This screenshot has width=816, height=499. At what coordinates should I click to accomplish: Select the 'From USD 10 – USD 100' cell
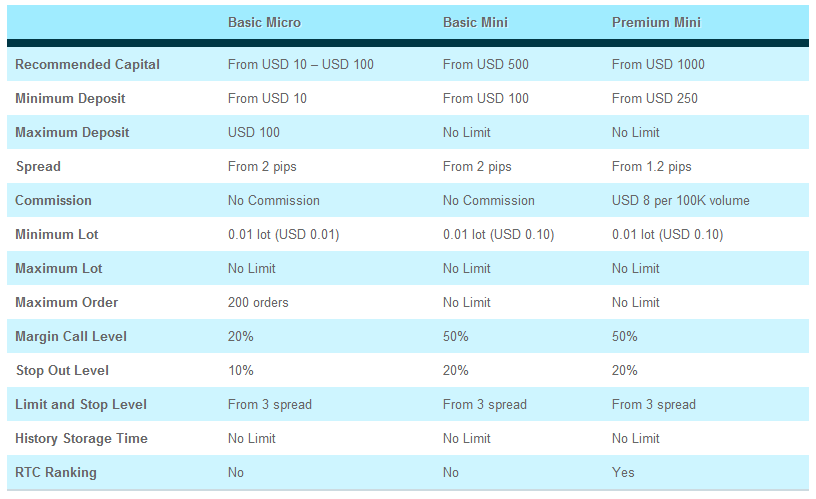[301, 65]
